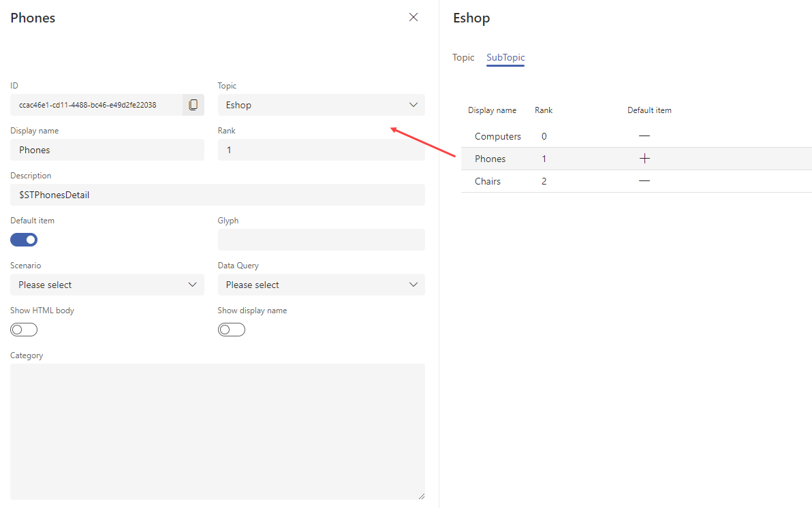This screenshot has width=812, height=508.
Task: Select the Phones row name in the table
Action: (x=490, y=159)
